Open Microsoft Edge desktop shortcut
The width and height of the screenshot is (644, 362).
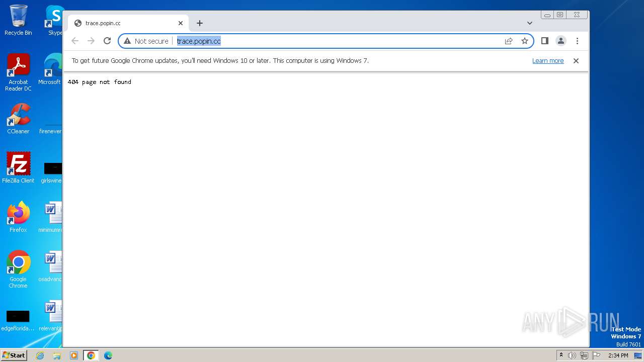pos(50,69)
